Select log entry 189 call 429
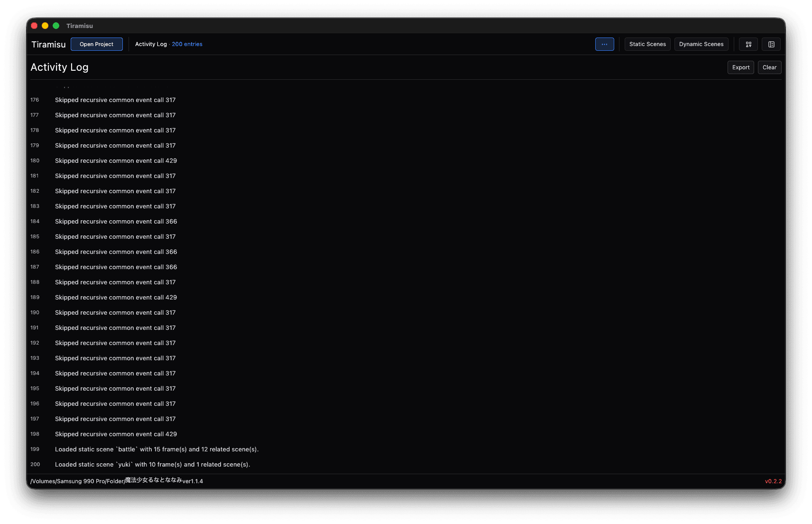 (x=406, y=298)
